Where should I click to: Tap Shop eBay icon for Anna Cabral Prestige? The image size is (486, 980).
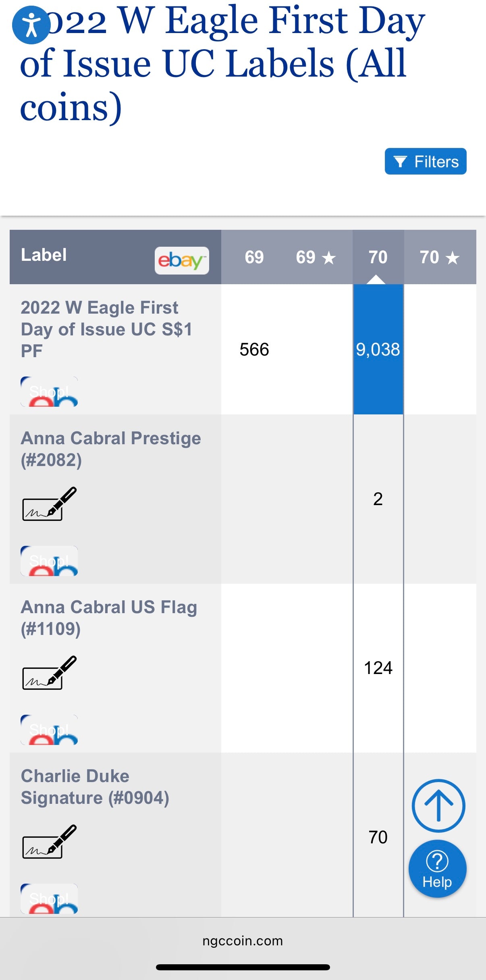(49, 561)
